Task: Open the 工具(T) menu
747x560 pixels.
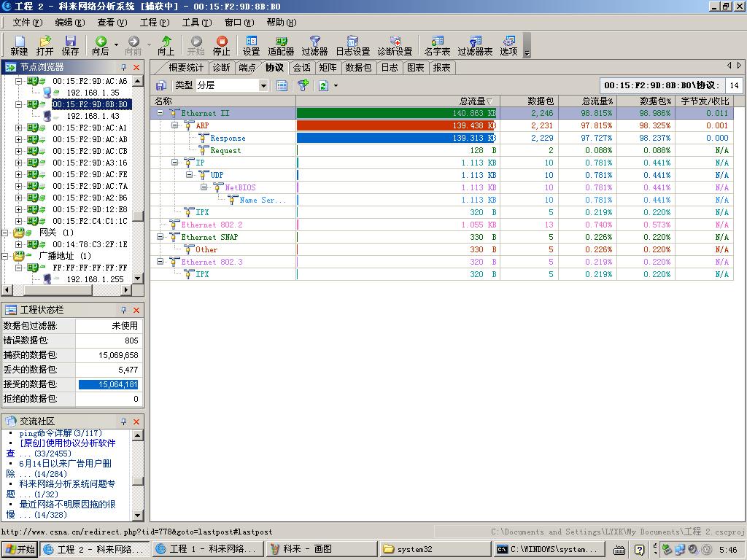Action: pyautogui.click(x=196, y=23)
